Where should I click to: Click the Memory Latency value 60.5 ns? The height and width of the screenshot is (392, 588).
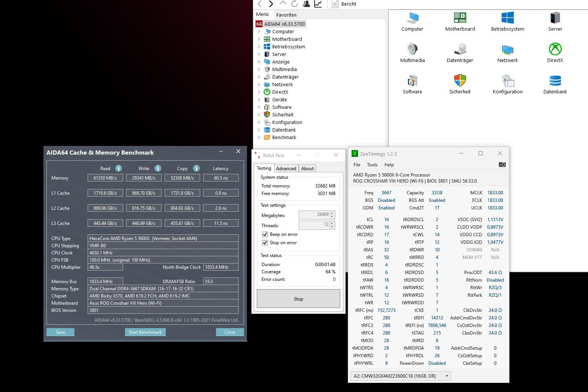(221, 178)
